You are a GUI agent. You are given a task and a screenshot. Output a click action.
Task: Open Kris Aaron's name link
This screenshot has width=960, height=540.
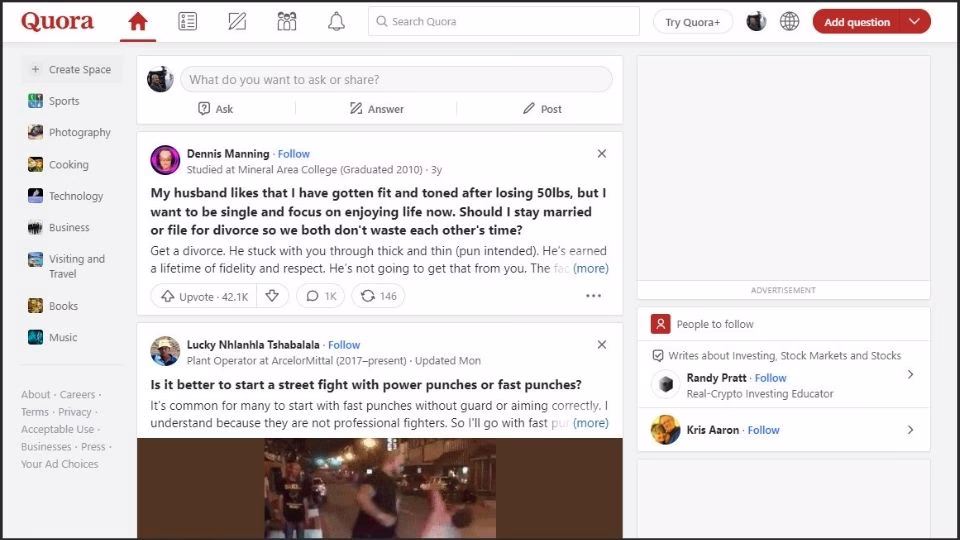point(713,430)
